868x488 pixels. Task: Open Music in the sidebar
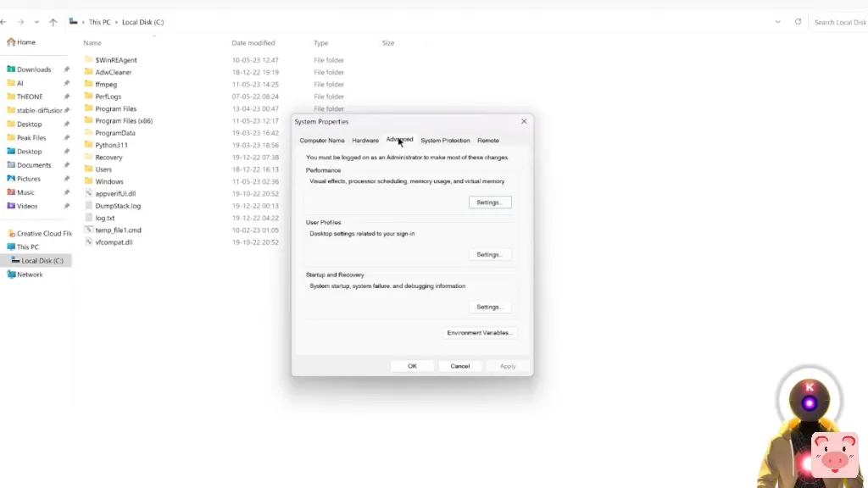(25, 192)
